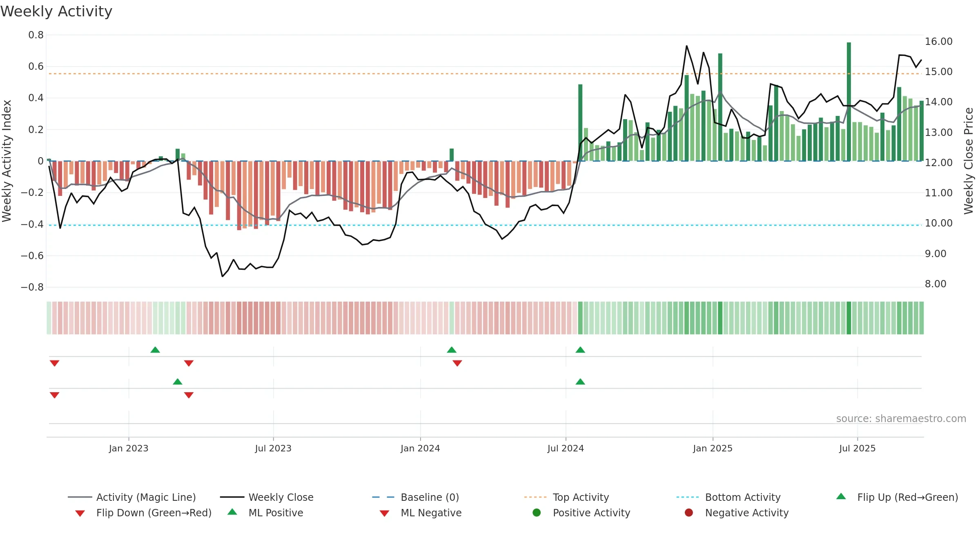The height and width of the screenshot is (551, 980).
Task: Click the Top Activity legend entry
Action: coord(567,497)
